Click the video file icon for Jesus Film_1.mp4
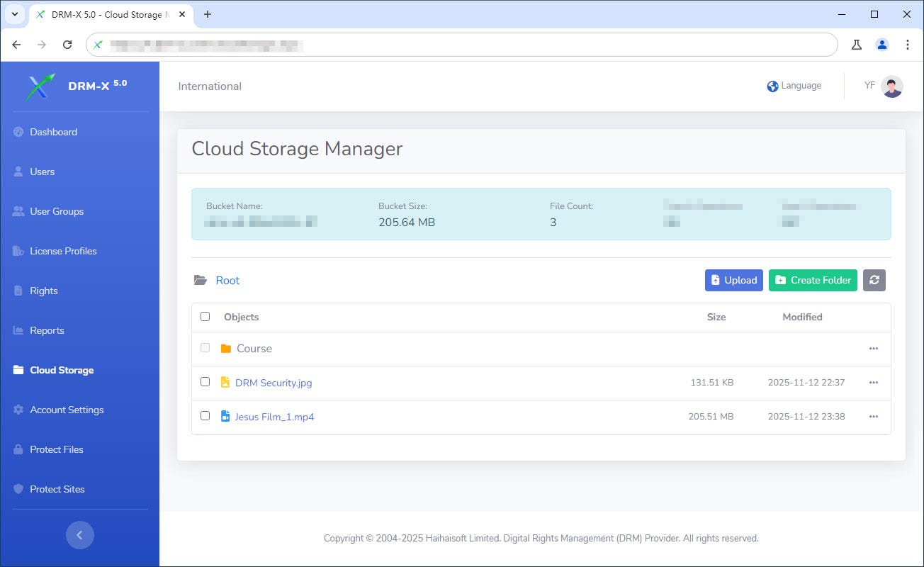 (x=225, y=417)
